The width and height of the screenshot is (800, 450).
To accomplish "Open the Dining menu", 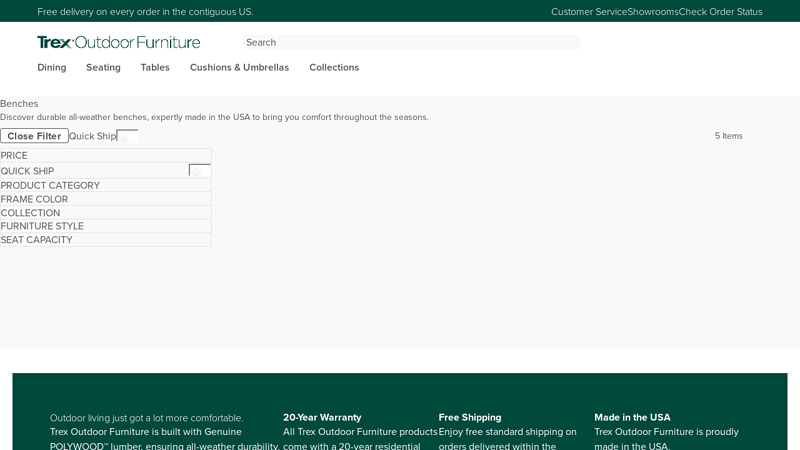I will pos(52,67).
